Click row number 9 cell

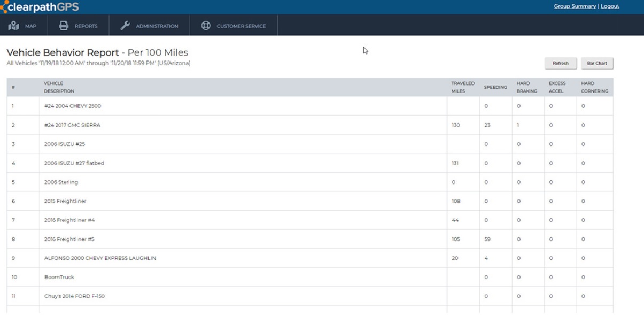(23, 258)
